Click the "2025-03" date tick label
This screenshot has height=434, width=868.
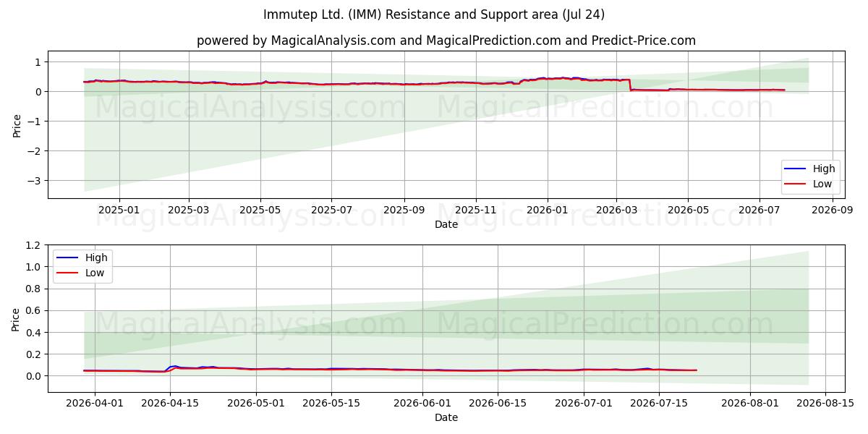point(189,210)
